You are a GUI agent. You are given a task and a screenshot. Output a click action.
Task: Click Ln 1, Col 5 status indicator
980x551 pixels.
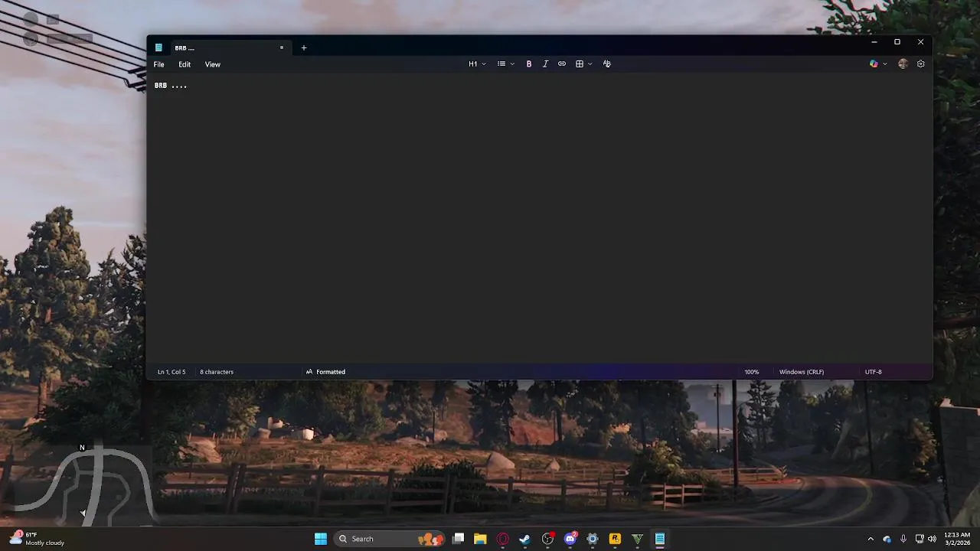[x=171, y=372]
